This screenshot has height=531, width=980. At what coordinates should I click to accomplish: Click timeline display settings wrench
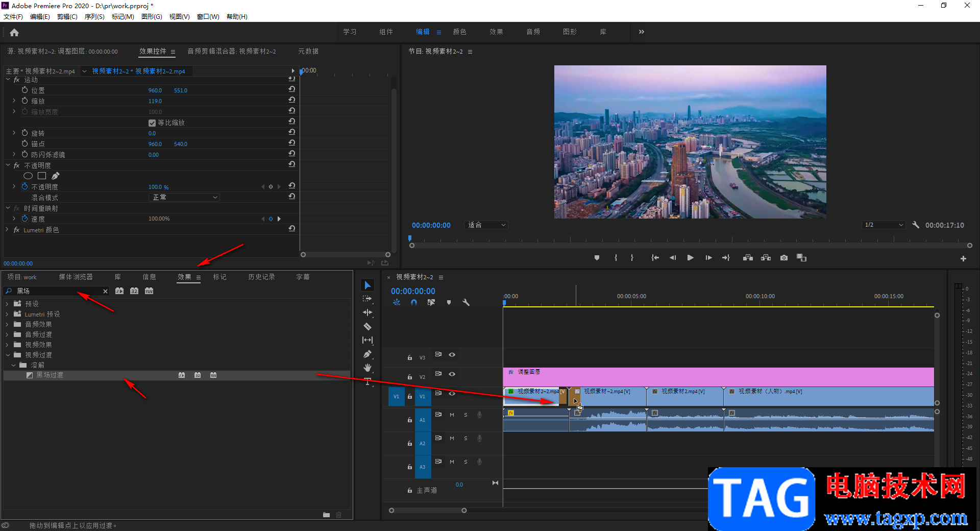coord(466,302)
